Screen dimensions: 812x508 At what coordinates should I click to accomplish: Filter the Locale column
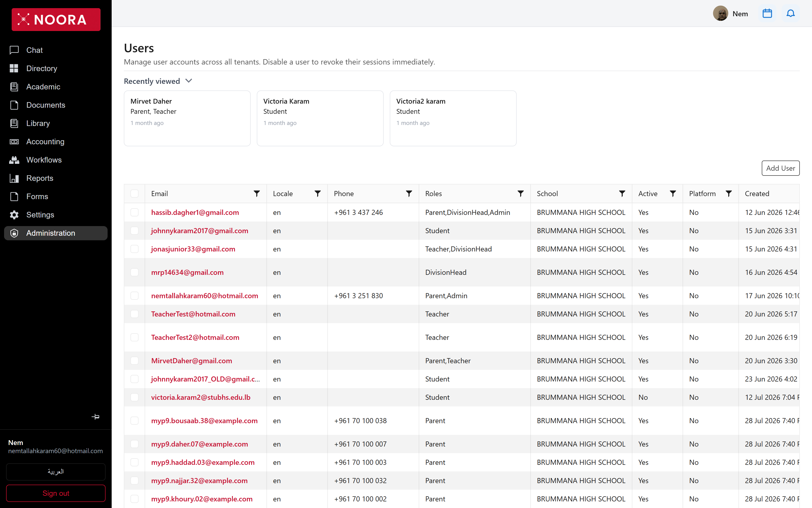tap(317, 194)
